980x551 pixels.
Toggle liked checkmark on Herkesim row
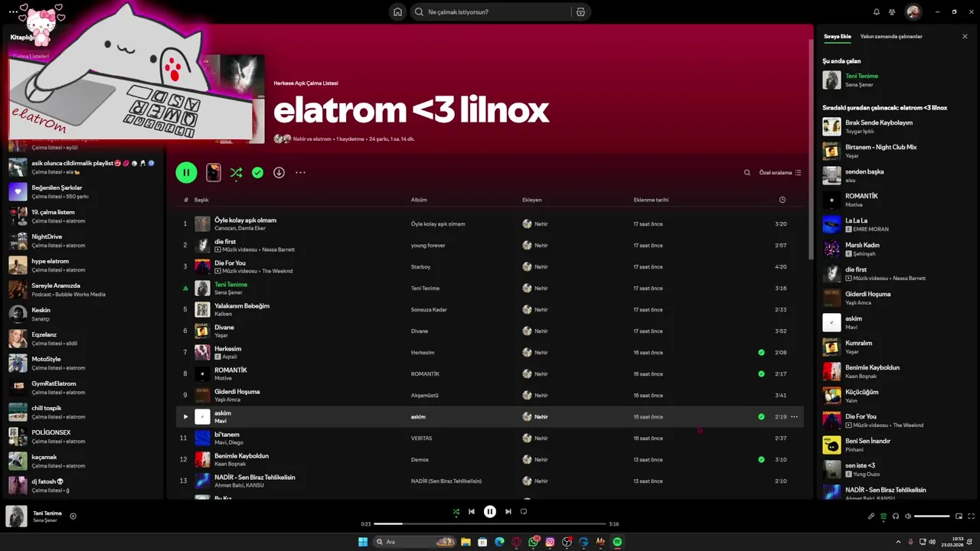[x=761, y=352]
